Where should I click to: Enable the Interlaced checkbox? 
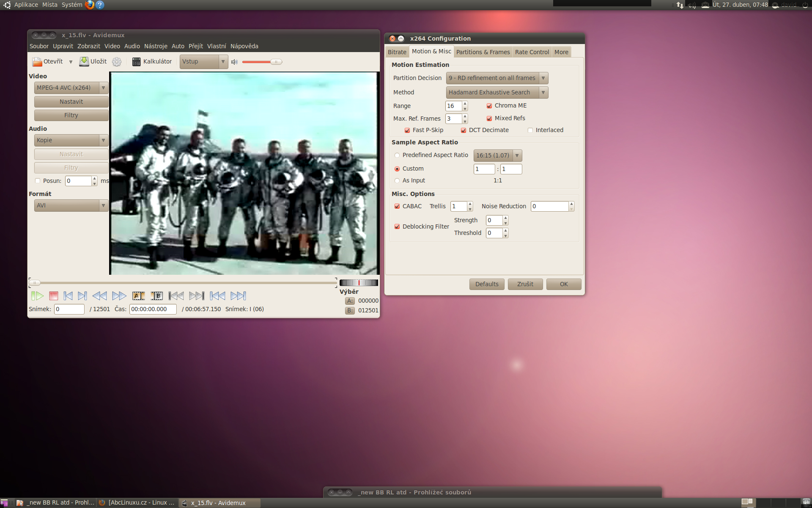coord(530,130)
